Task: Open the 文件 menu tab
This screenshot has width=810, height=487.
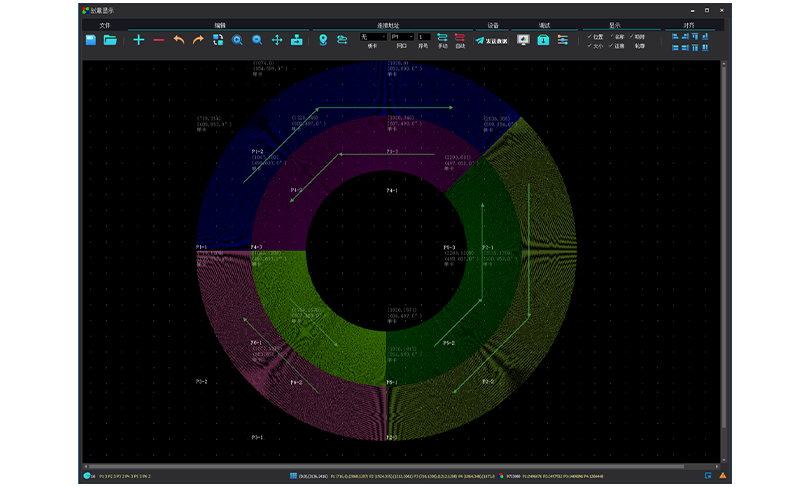Action: [x=104, y=24]
